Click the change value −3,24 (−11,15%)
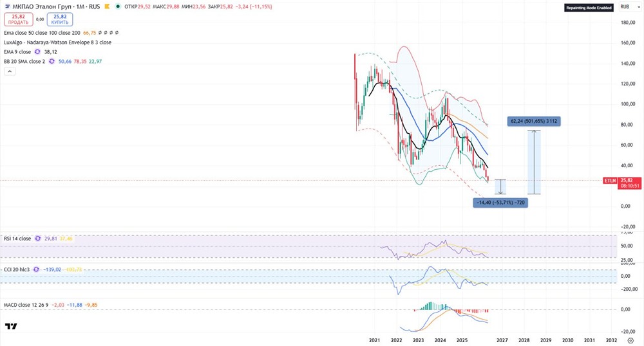 (253, 6)
